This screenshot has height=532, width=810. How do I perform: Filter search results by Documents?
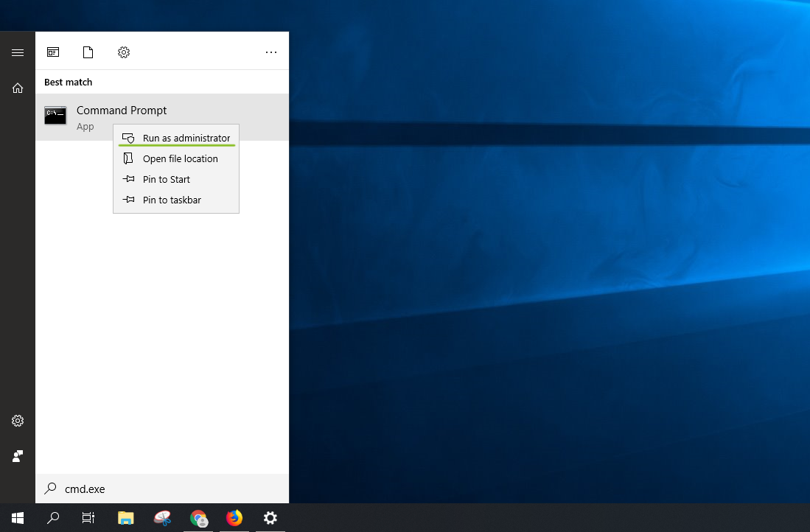88,52
